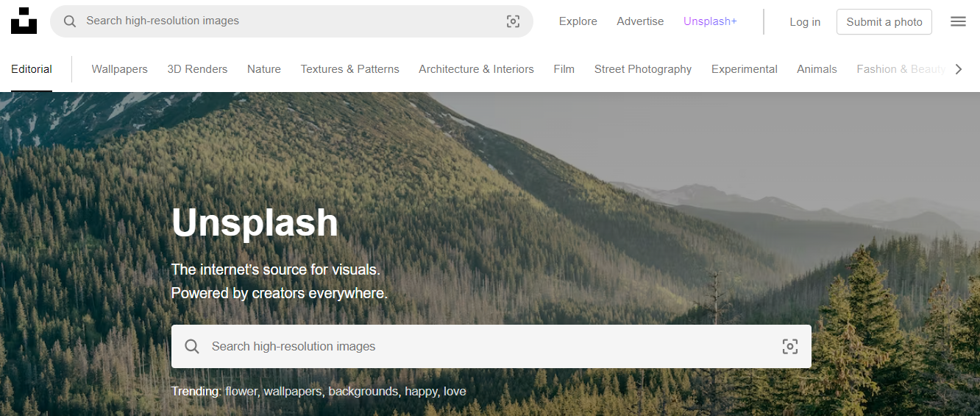This screenshot has height=416, width=980.
Task: Click the hero search magnifier icon
Action: click(x=192, y=347)
